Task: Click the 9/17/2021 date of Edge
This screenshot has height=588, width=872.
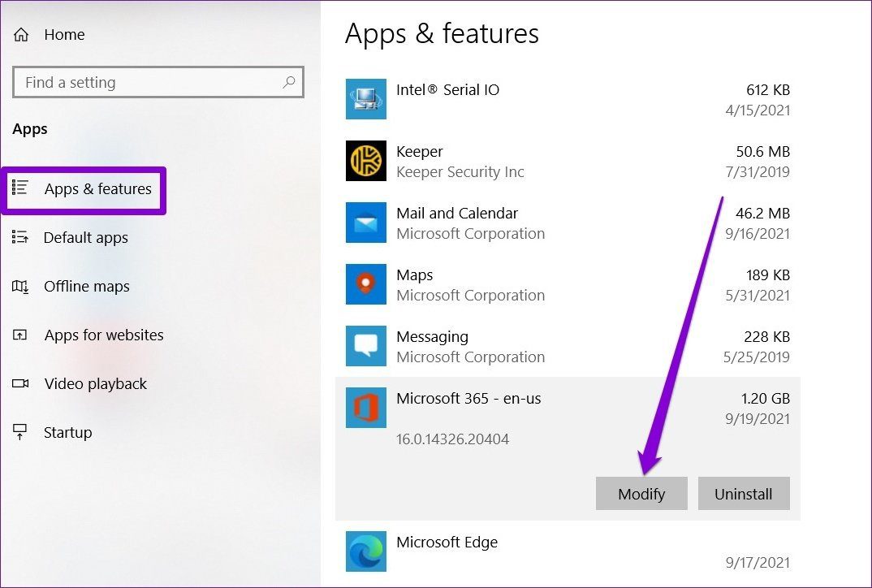Action: coord(758,562)
